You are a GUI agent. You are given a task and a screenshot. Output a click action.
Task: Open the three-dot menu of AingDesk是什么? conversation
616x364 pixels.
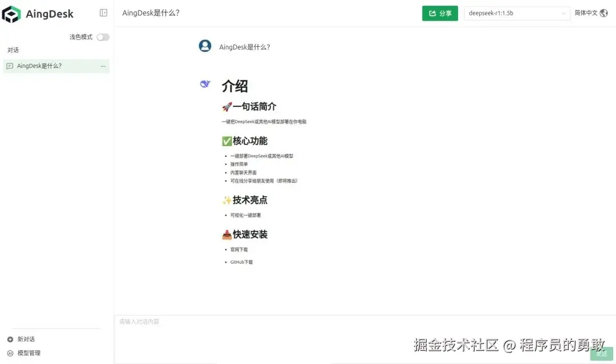103,66
